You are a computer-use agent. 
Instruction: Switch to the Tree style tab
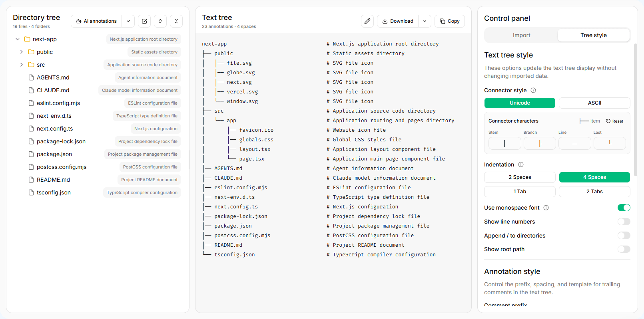point(594,35)
